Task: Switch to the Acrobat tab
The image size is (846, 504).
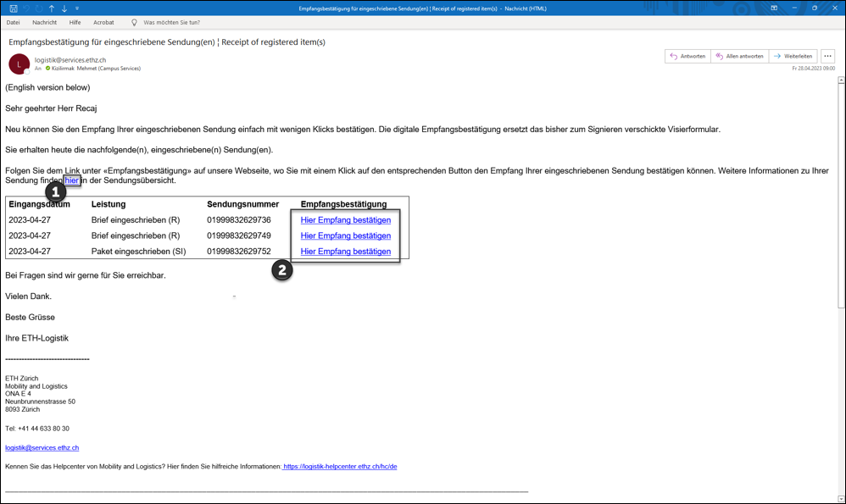Action: click(103, 23)
